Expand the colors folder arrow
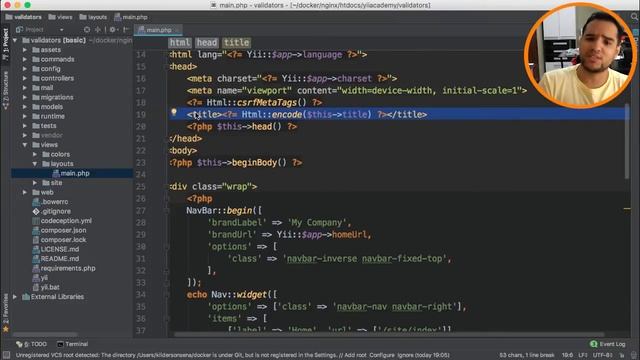 [x=35, y=154]
